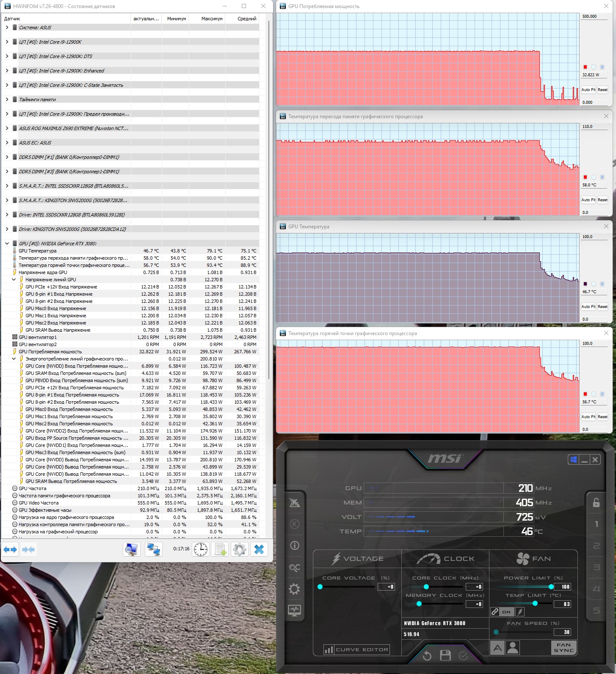This screenshot has width=616, height=674.
Task: Click the blue expand-columns arrows in HWiNFO toolbar
Action: click(10, 549)
